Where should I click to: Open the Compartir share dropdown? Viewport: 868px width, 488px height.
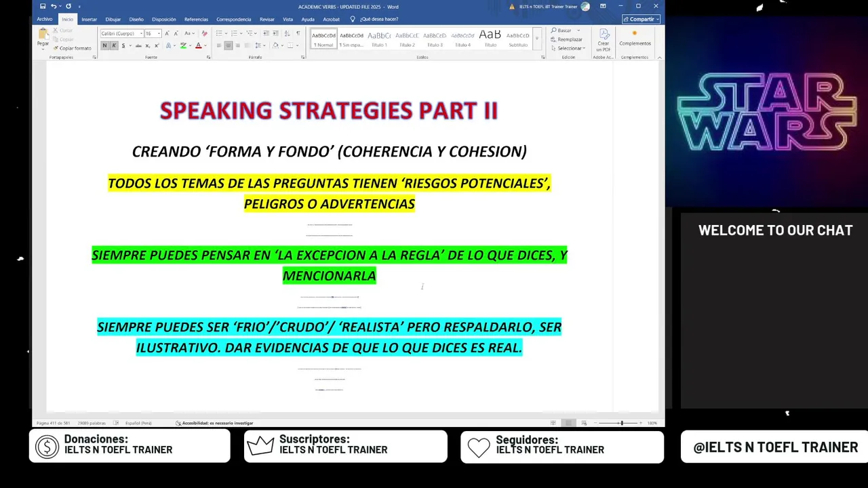pos(641,19)
